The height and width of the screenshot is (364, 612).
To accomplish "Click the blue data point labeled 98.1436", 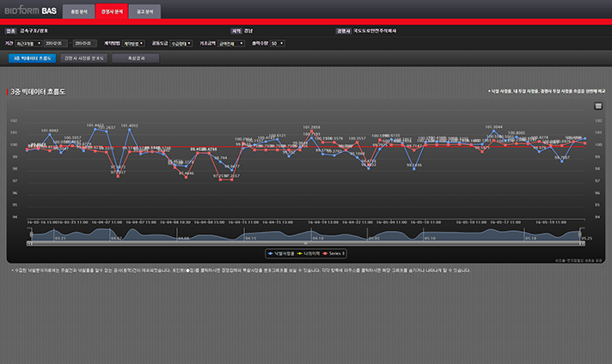I will (x=414, y=169).
